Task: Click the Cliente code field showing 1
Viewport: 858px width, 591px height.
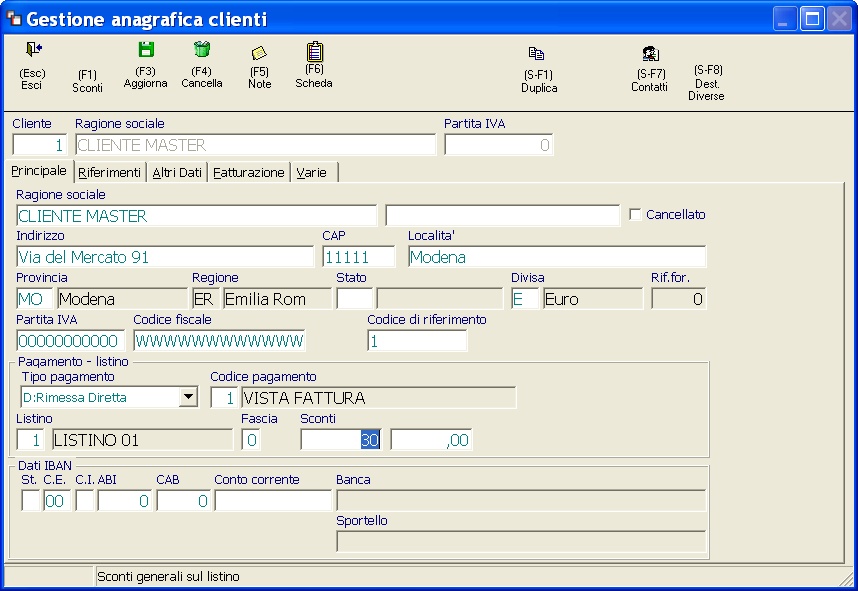Action: point(40,145)
